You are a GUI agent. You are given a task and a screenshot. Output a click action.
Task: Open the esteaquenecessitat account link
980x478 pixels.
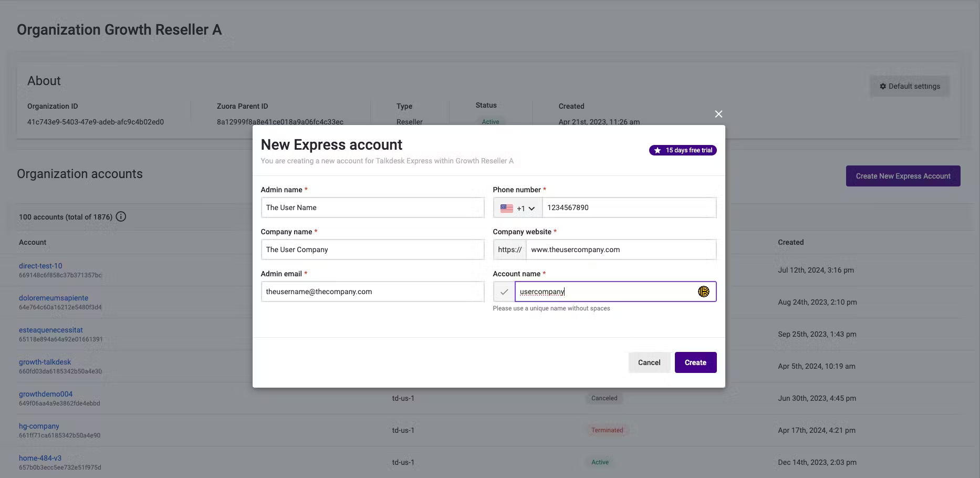click(51, 330)
